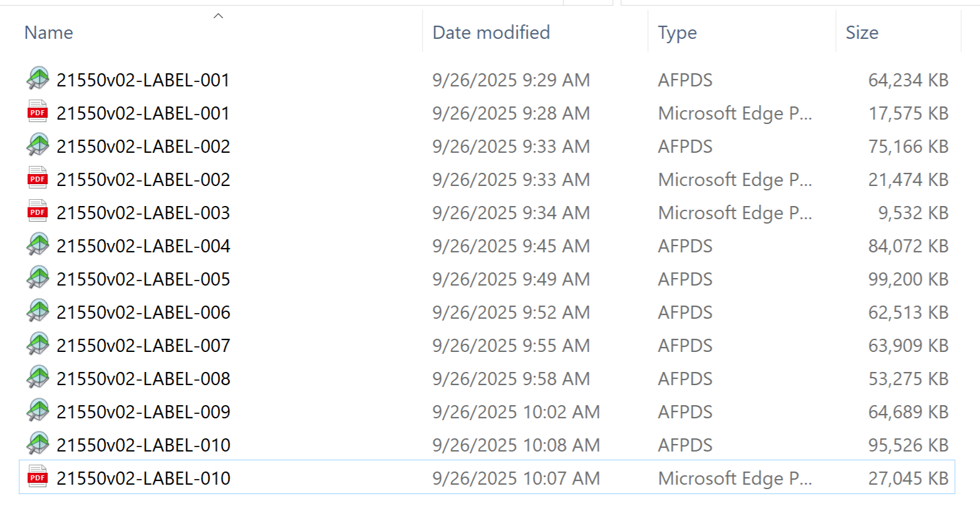Select the 21550v02-LABEL-007 file name
Image resolution: width=980 pixels, height=511 pixels.
click(x=143, y=346)
